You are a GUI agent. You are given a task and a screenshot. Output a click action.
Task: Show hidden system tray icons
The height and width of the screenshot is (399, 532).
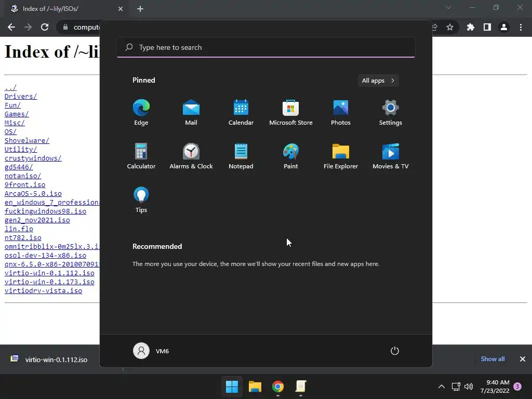(x=442, y=387)
